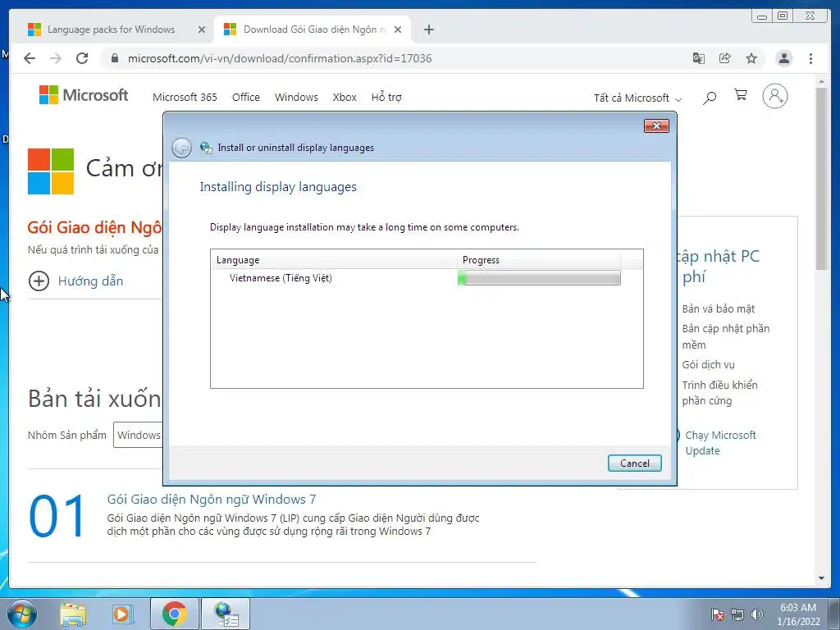Cancel the display language installation
This screenshot has height=630, width=840.
point(635,463)
